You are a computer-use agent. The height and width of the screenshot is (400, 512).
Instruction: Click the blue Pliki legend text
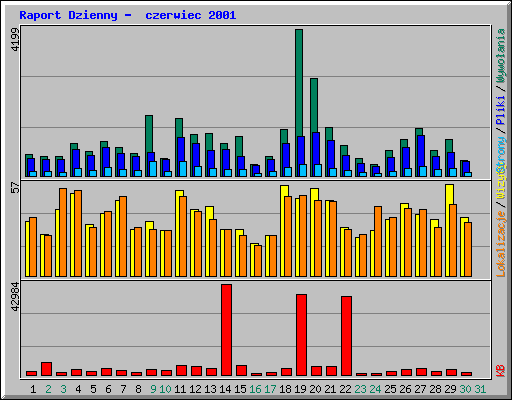point(500,111)
